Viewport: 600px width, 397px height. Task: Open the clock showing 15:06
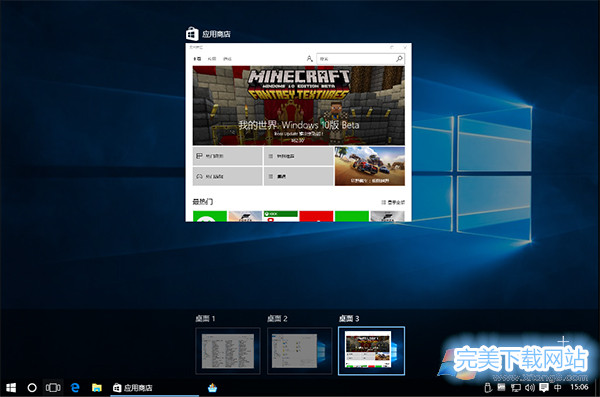[579, 387]
